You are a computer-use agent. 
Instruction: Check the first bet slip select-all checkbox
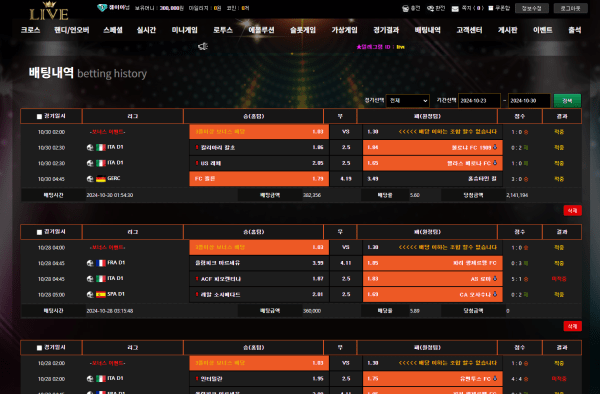[x=39, y=116]
